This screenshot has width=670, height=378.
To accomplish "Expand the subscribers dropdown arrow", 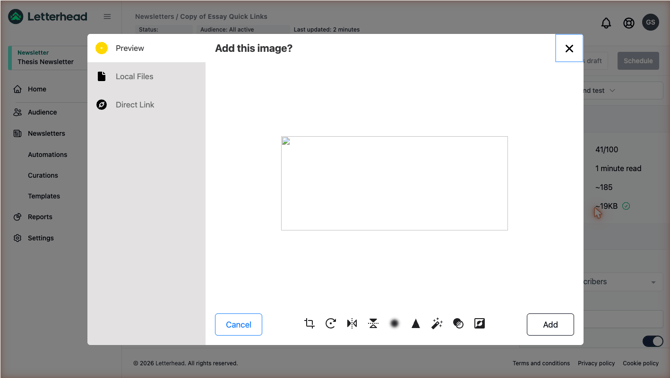I will tap(653, 282).
